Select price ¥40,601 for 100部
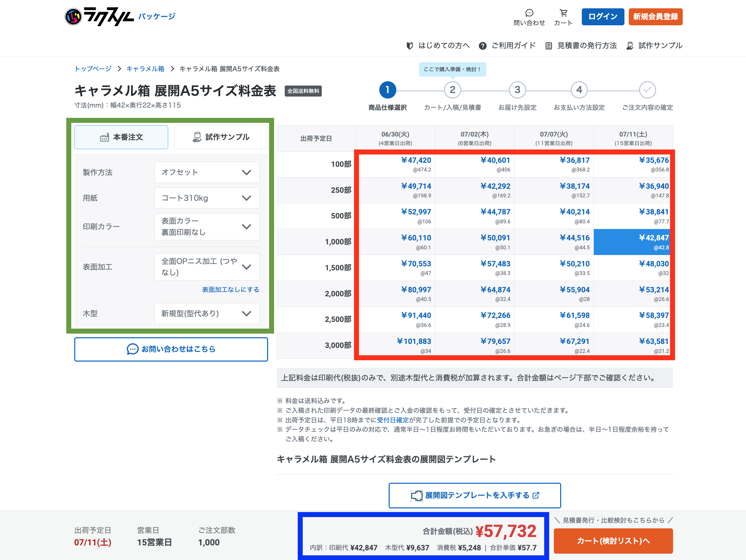The width and height of the screenshot is (746, 560). (475, 164)
